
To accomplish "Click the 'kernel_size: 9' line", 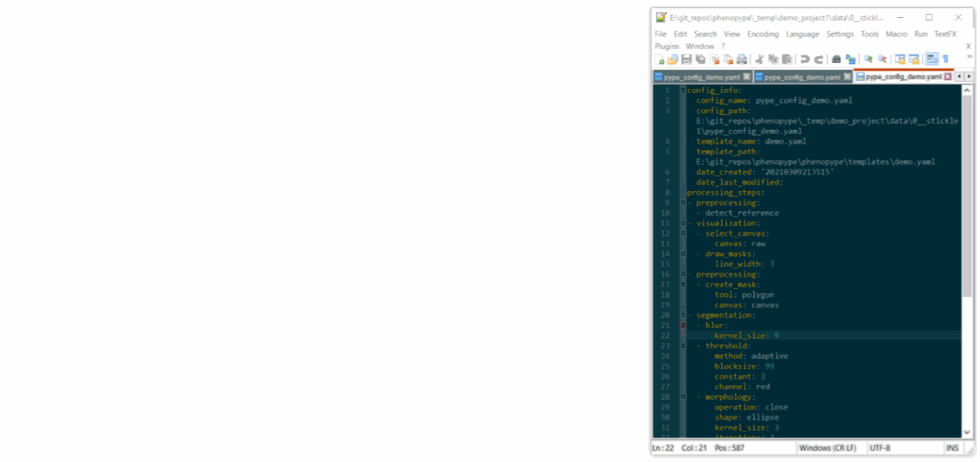I will click(x=746, y=335).
